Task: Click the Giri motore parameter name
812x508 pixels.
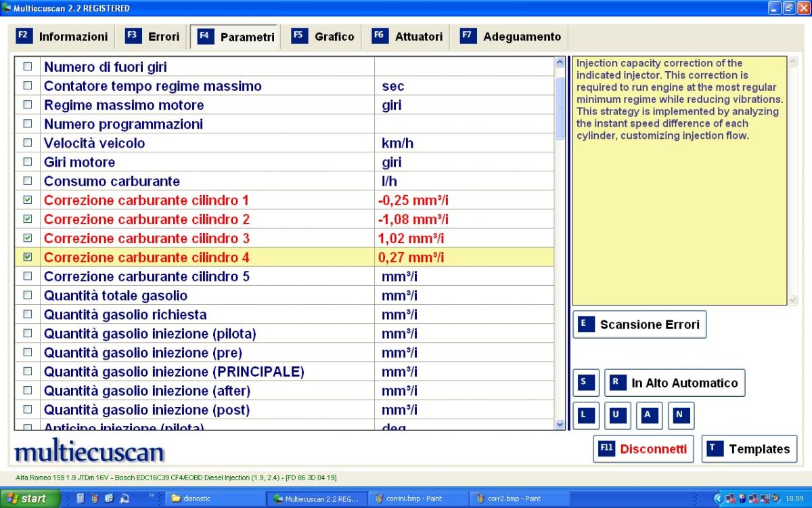Action: click(79, 162)
